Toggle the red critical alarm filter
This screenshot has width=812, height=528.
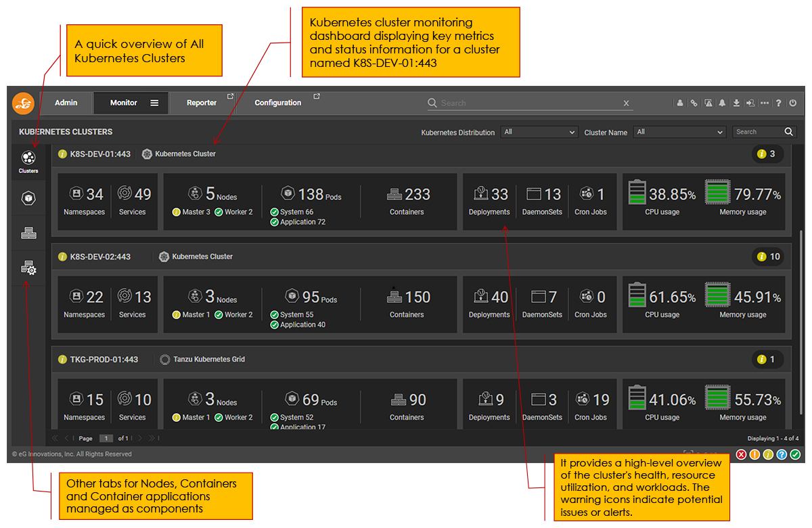[x=741, y=454]
